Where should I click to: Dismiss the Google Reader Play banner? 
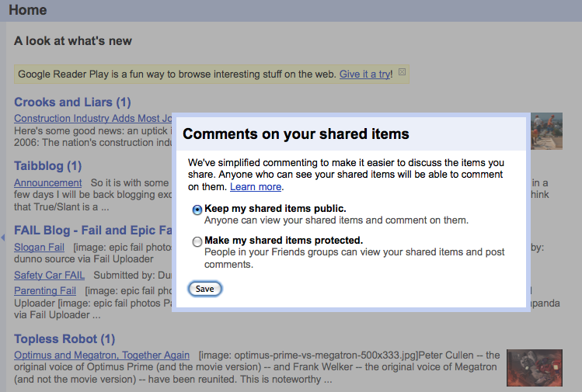[x=402, y=73]
